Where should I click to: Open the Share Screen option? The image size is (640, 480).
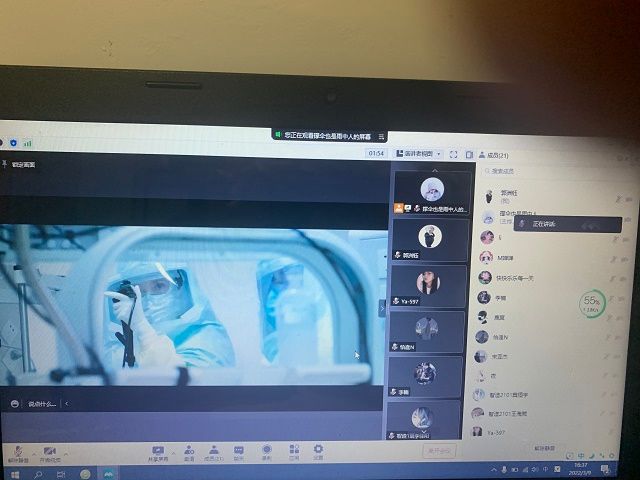158,454
